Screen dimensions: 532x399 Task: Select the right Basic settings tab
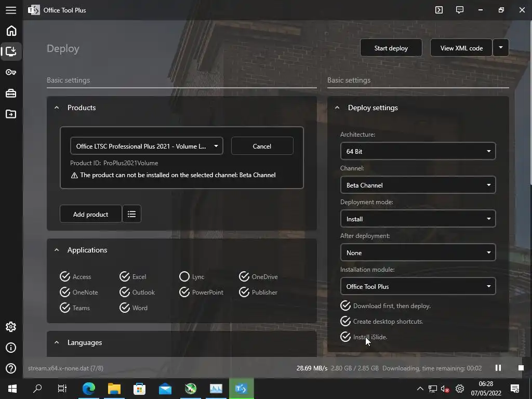(349, 80)
